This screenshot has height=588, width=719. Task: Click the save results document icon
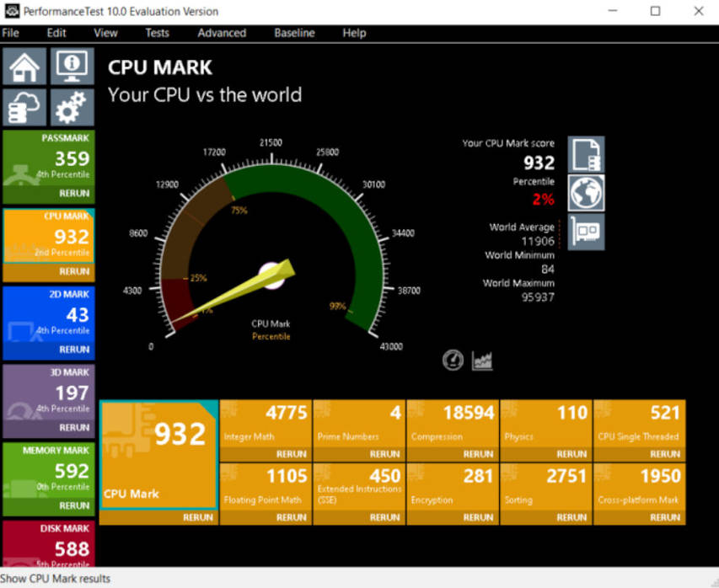pyautogui.click(x=586, y=154)
